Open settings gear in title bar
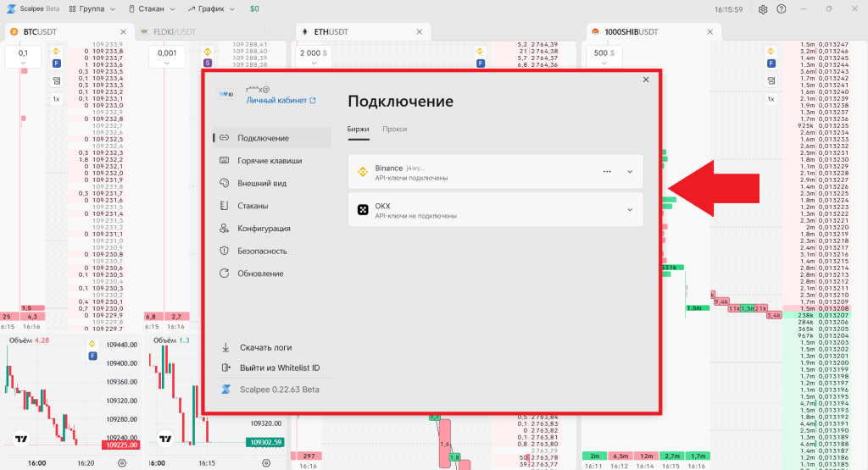Image resolution: width=868 pixels, height=470 pixels. pyautogui.click(x=763, y=9)
